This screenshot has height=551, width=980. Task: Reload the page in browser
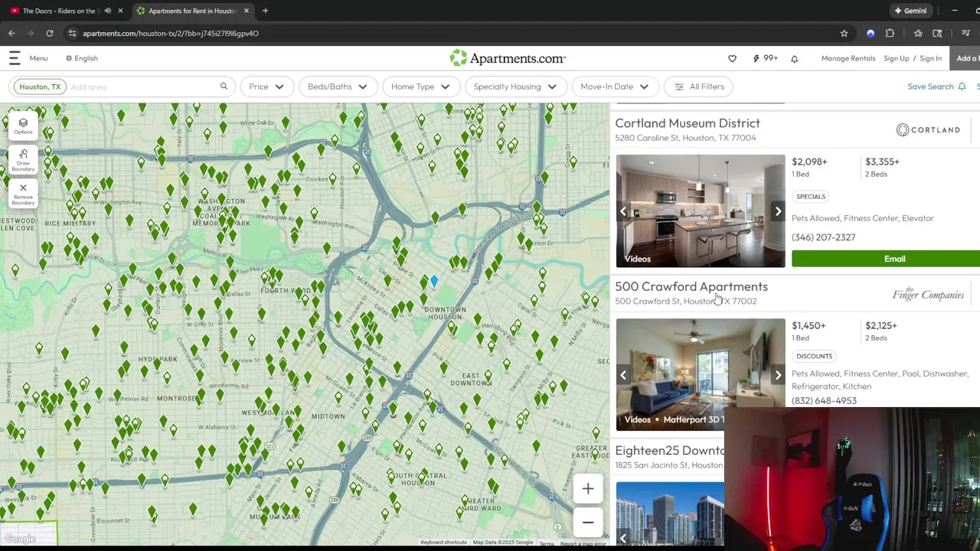coord(50,33)
